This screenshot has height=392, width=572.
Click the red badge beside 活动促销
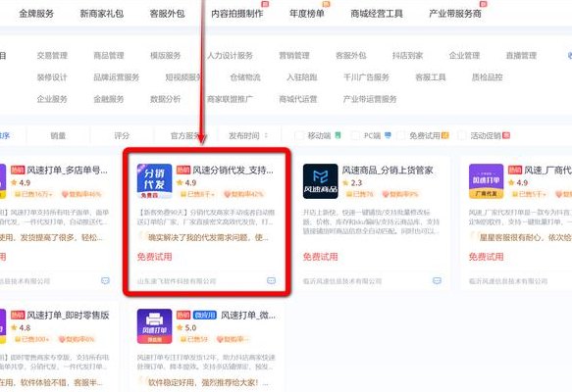coord(506,135)
